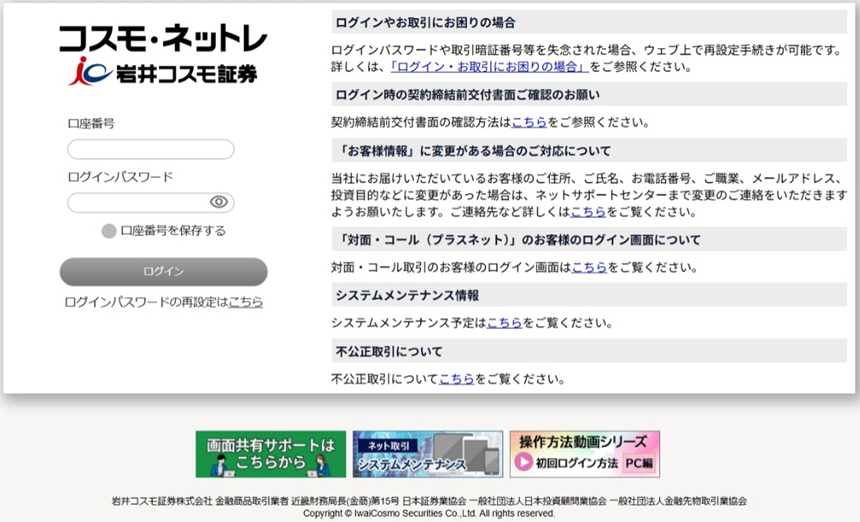Click the play icon on video series banner
This screenshot has height=522, width=860.
click(522, 463)
